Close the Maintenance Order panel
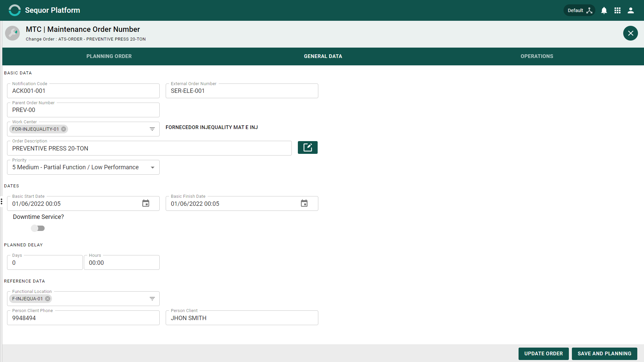This screenshot has width=644, height=362. click(631, 33)
